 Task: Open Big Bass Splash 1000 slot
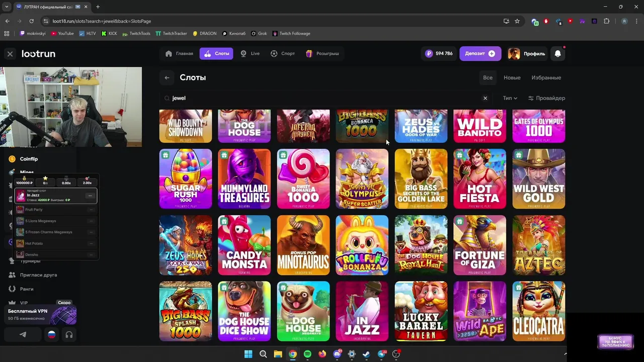186,311
